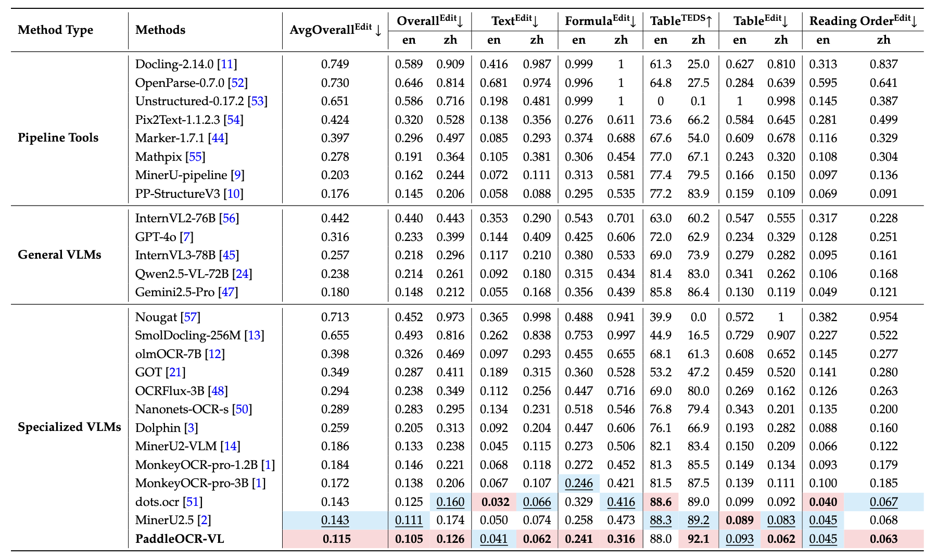Click the Specialized VLMs group label
This screenshot has height=560, width=937.
click(69, 427)
